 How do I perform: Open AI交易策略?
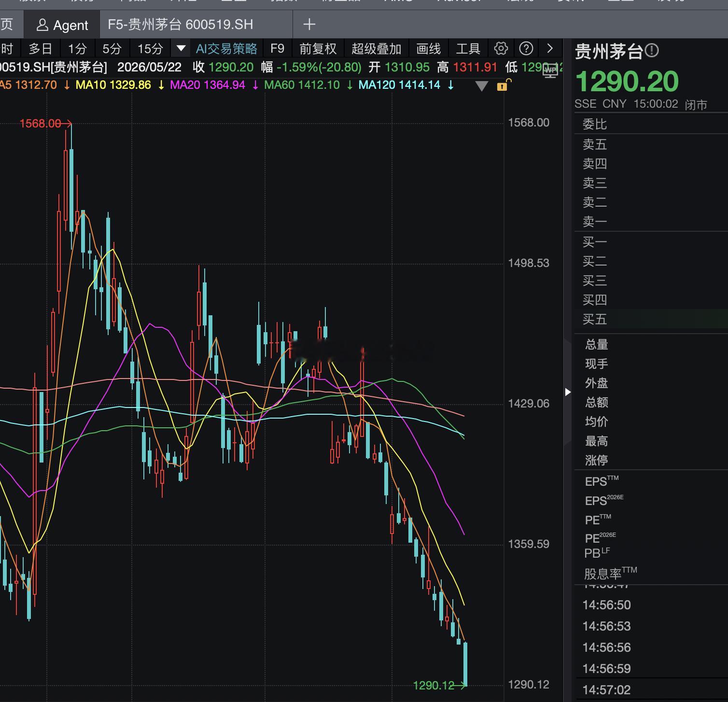226,49
